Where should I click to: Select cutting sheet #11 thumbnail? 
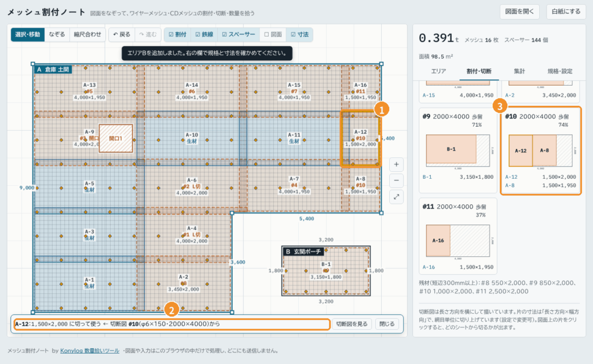(x=457, y=236)
